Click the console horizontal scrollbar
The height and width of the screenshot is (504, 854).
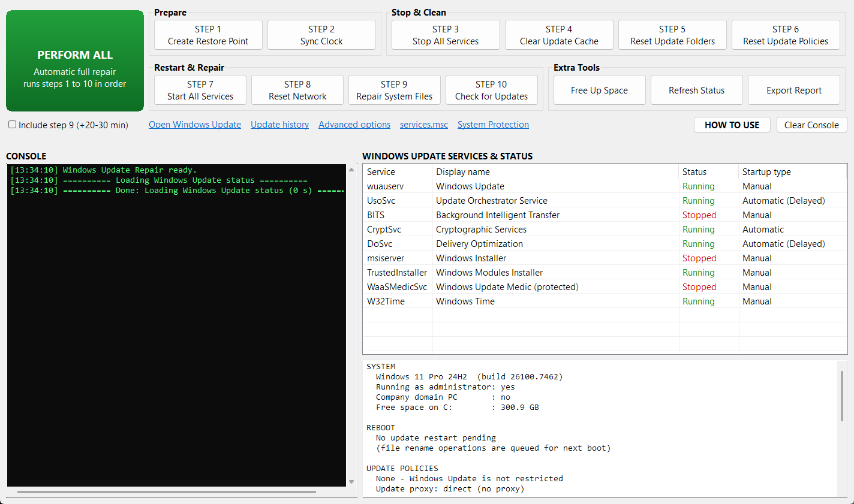tap(167, 492)
